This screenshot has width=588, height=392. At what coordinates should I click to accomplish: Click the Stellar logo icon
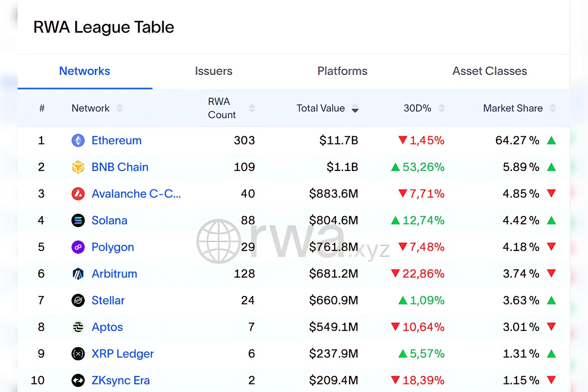[78, 300]
